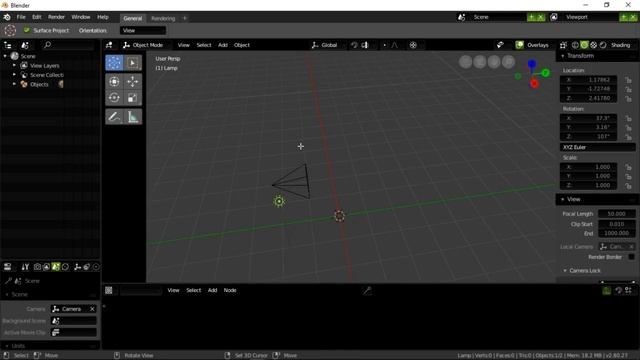Viewport: 640px width, 360px height.
Task: Open the Render properties camera icon
Action: pyautogui.click(x=37, y=267)
